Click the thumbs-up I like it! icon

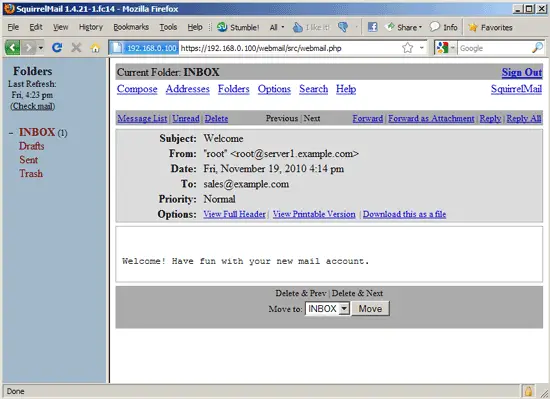point(311,27)
